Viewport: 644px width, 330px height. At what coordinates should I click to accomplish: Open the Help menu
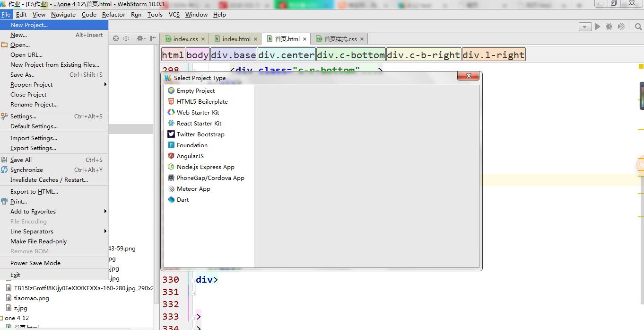219,14
